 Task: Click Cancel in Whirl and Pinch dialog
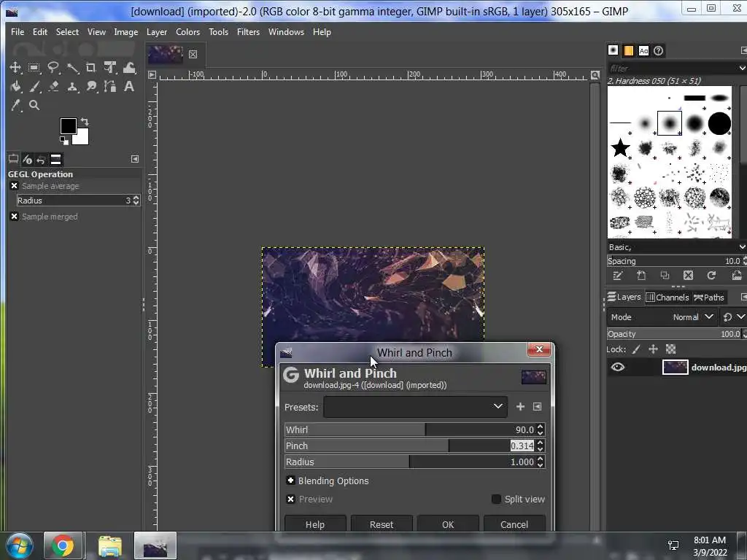coord(514,524)
